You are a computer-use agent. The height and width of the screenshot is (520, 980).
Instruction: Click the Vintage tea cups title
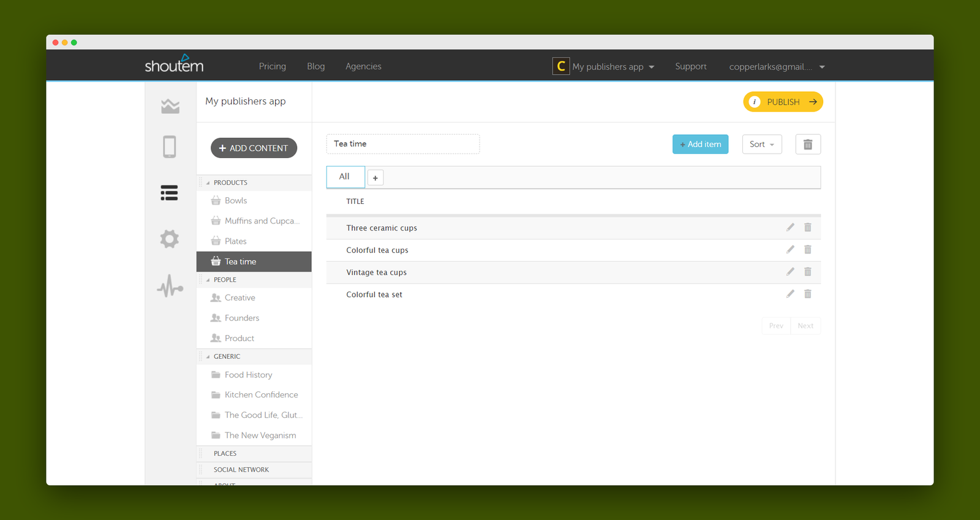(376, 273)
